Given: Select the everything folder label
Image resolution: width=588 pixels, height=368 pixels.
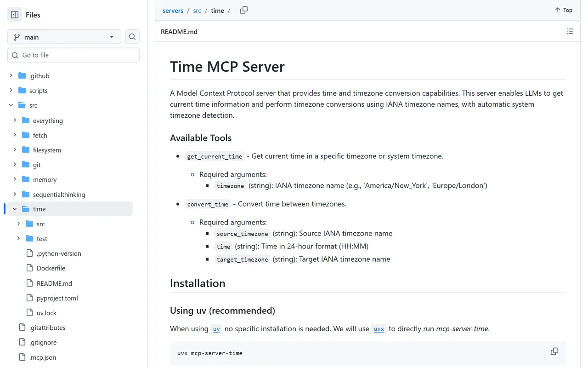Looking at the screenshot, I should point(48,121).
